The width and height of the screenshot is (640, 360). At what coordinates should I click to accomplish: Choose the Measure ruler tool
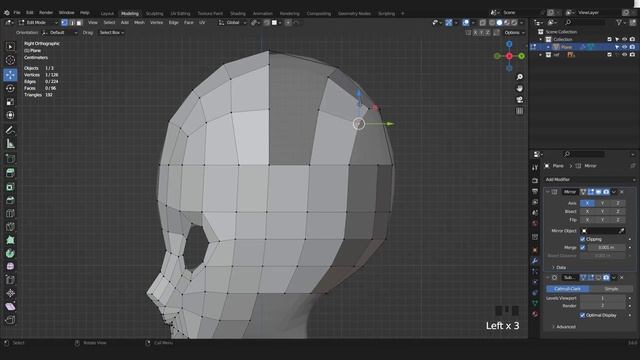tap(10, 144)
